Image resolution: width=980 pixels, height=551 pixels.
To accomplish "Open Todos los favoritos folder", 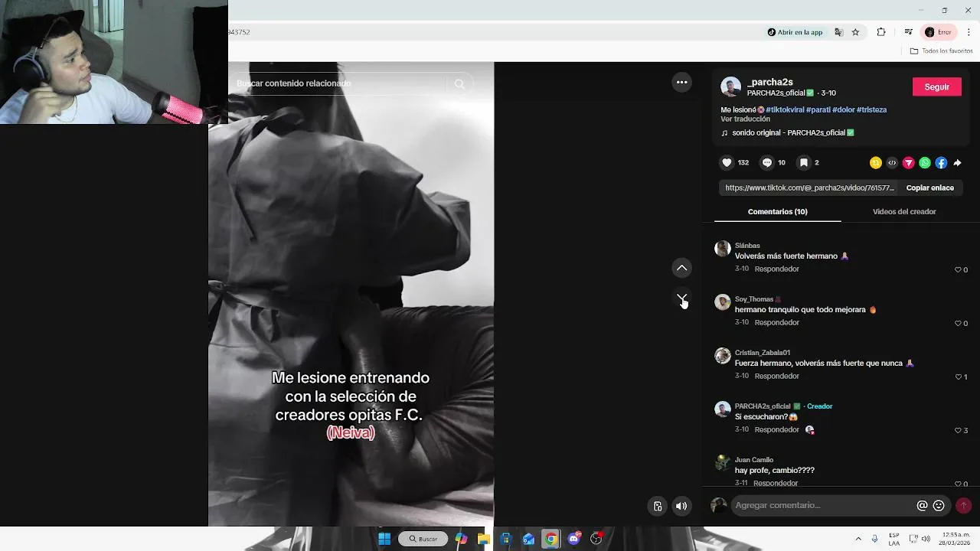I will [942, 51].
